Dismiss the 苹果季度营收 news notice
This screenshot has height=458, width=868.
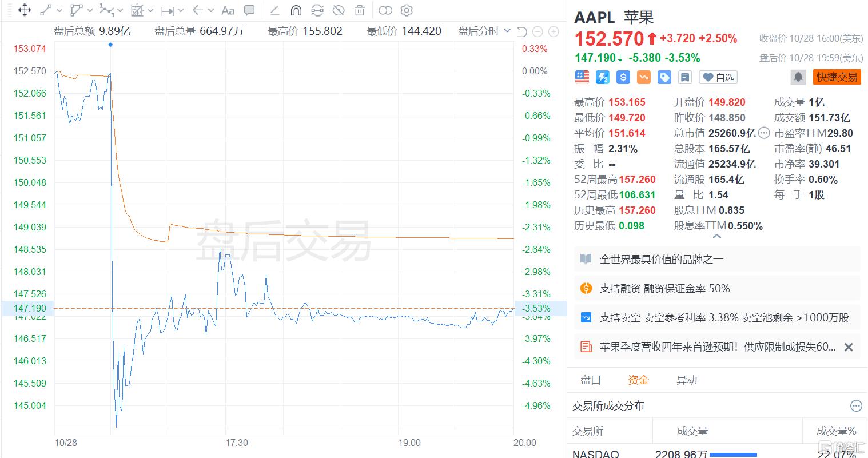click(849, 347)
